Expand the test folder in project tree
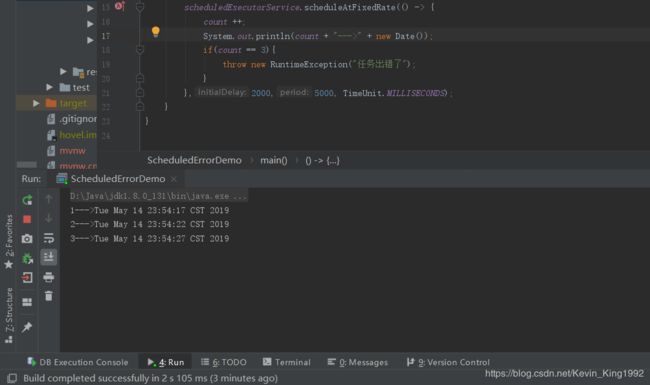 (x=49, y=87)
